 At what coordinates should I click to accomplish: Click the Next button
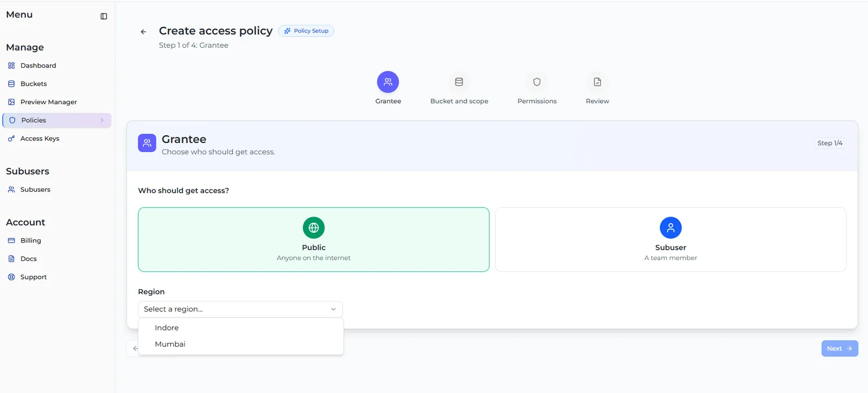tap(839, 348)
